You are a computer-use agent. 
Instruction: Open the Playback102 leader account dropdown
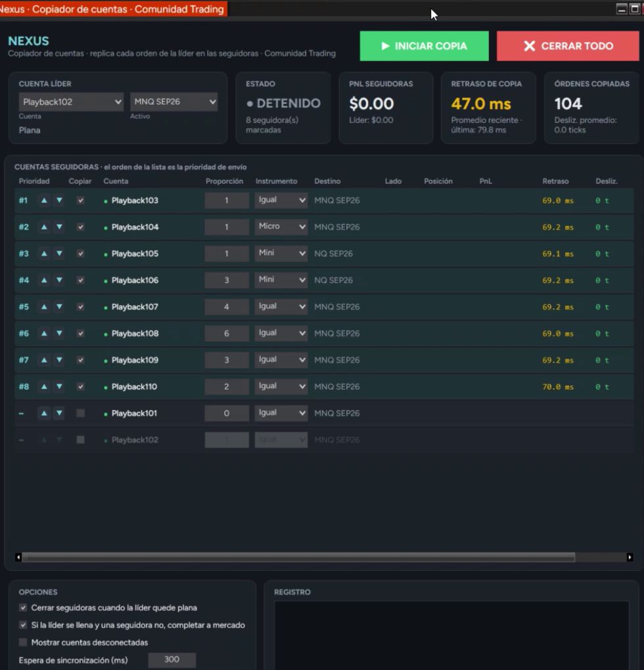click(71, 102)
